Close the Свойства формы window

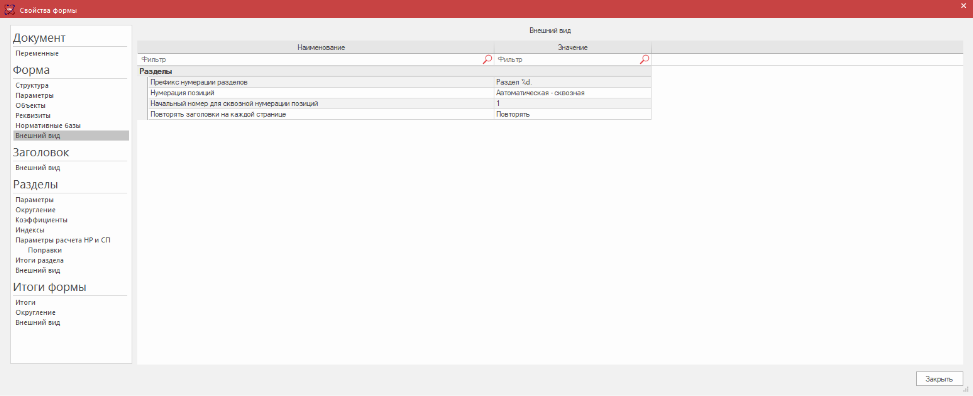click(962, 6)
